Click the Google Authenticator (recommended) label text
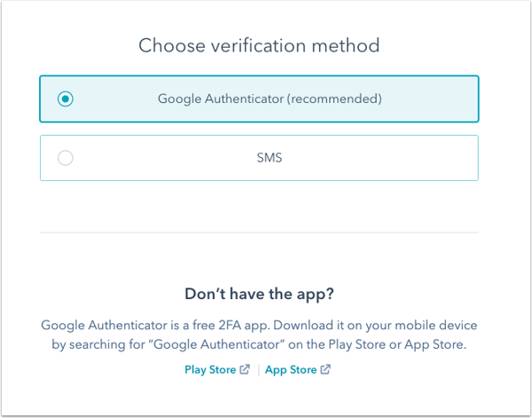 270,99
